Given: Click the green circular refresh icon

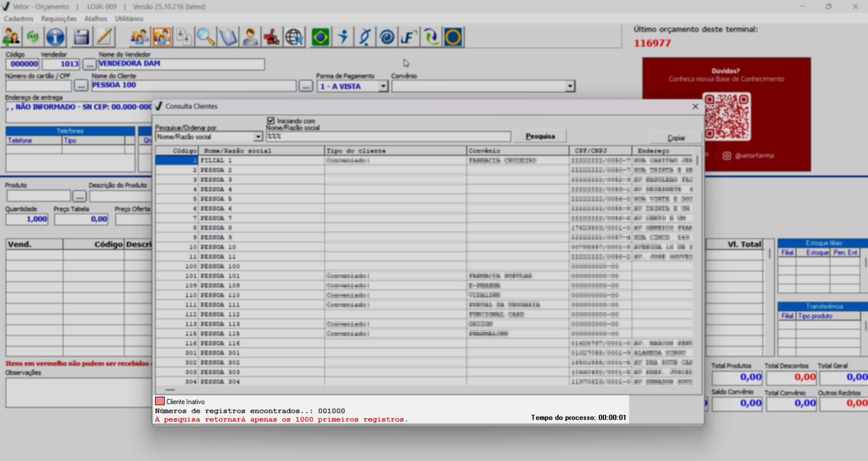Looking at the screenshot, I should tap(33, 37).
